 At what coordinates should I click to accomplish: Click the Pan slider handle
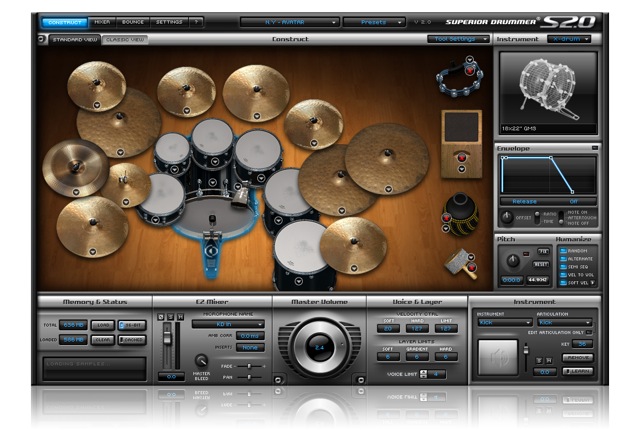[249, 377]
